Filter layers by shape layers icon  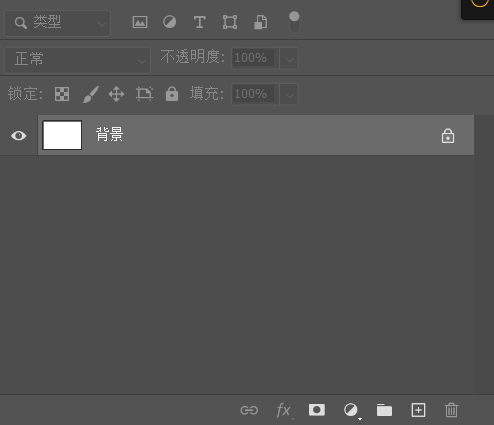[230, 22]
